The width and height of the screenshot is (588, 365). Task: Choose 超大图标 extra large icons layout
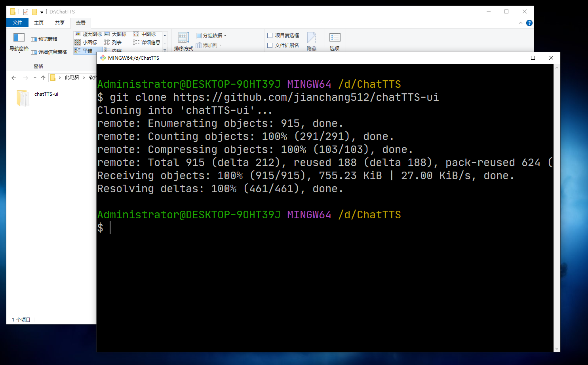point(88,34)
